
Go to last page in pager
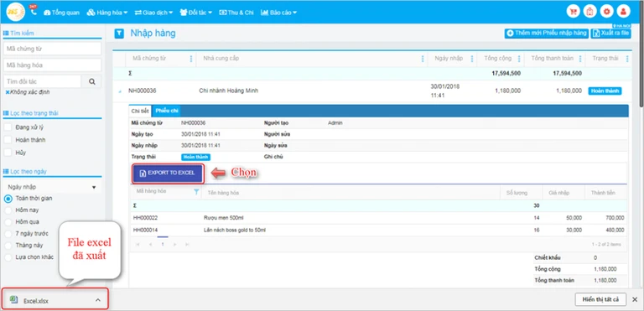(187, 245)
